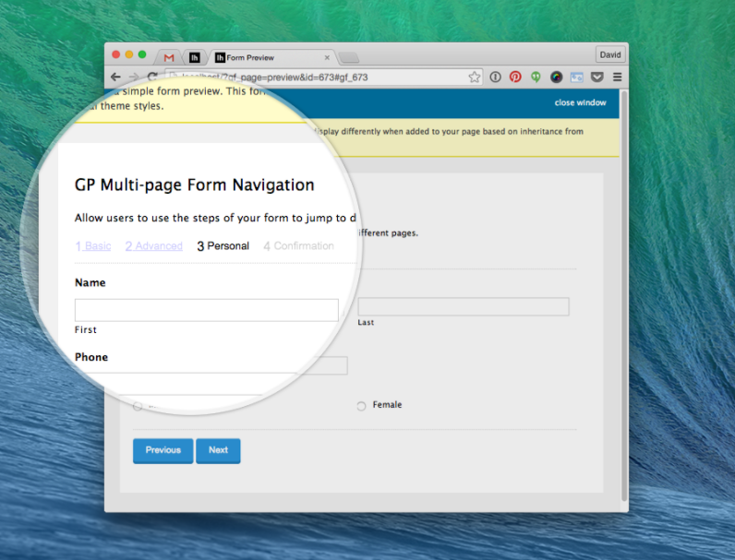Viewport: 735px width, 560px height.
Task: Select the Female radio button
Action: pos(361,406)
